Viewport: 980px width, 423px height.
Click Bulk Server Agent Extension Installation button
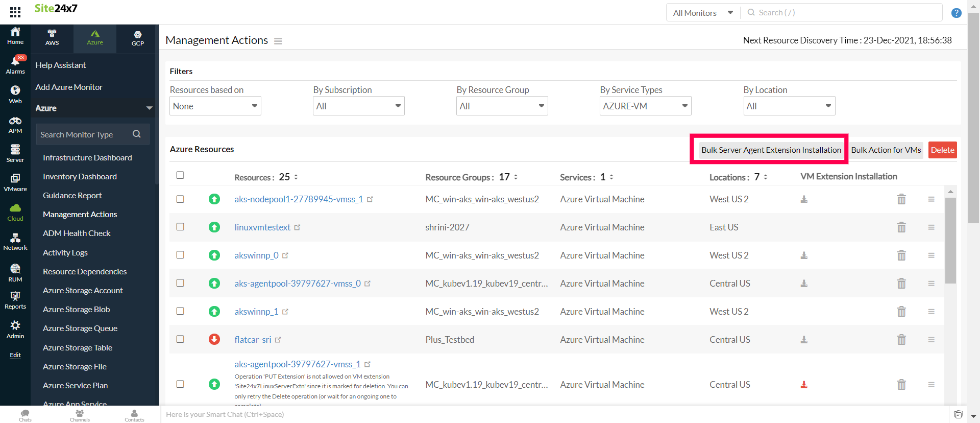[770, 150]
